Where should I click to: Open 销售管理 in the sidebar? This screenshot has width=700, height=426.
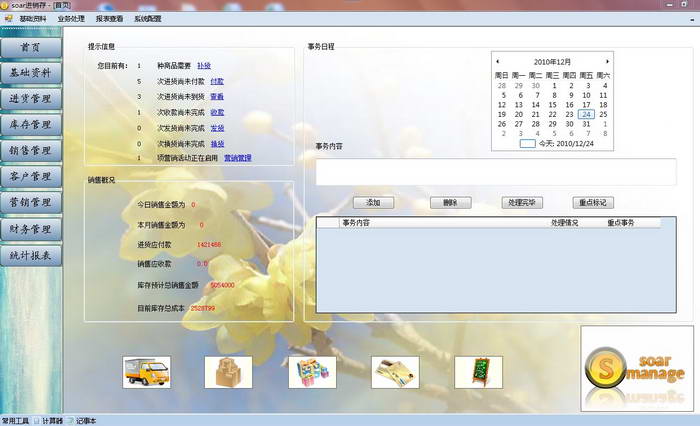[x=31, y=151]
